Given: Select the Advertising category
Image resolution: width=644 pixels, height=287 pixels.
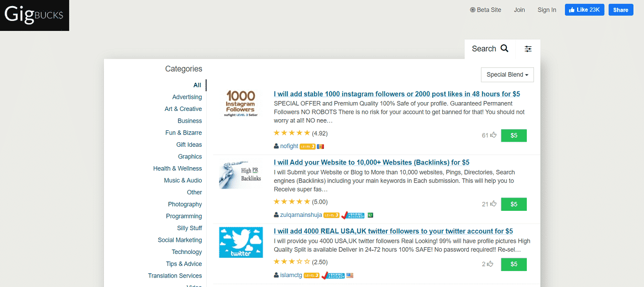Looking at the screenshot, I should point(187,97).
